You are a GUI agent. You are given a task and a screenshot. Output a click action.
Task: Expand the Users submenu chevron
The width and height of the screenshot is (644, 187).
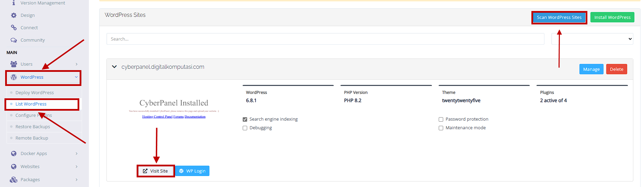click(x=77, y=64)
